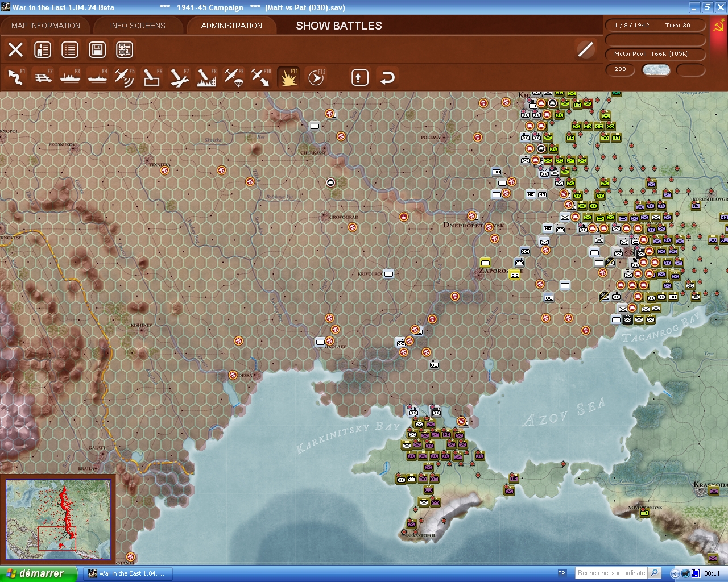Click the red viewport rectangle on the minimap
This screenshot has height=582, width=728.
(57, 538)
